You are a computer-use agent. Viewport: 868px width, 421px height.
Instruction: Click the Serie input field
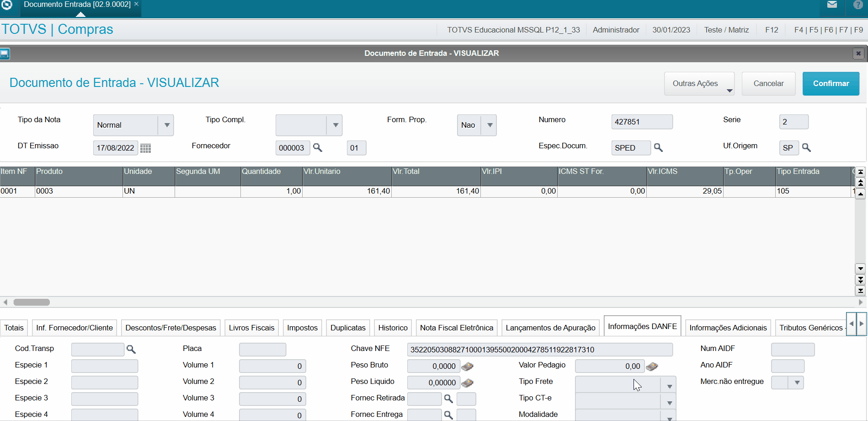(793, 122)
